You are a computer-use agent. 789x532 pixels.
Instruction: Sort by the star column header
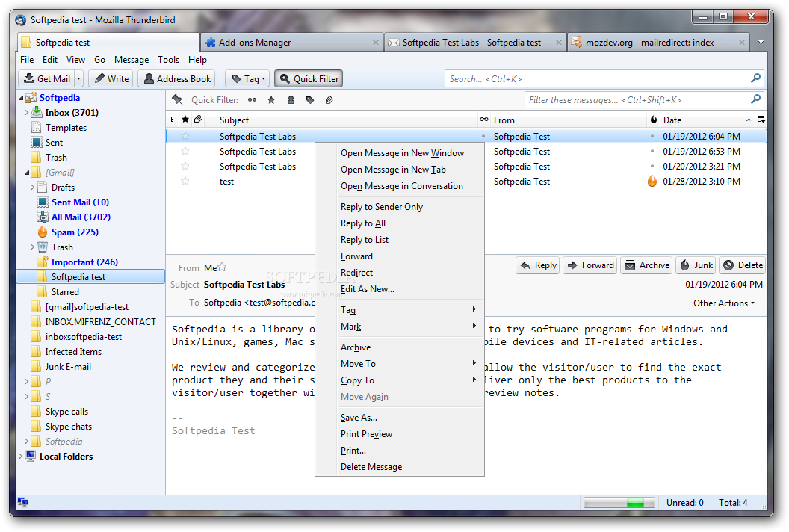[x=185, y=120]
